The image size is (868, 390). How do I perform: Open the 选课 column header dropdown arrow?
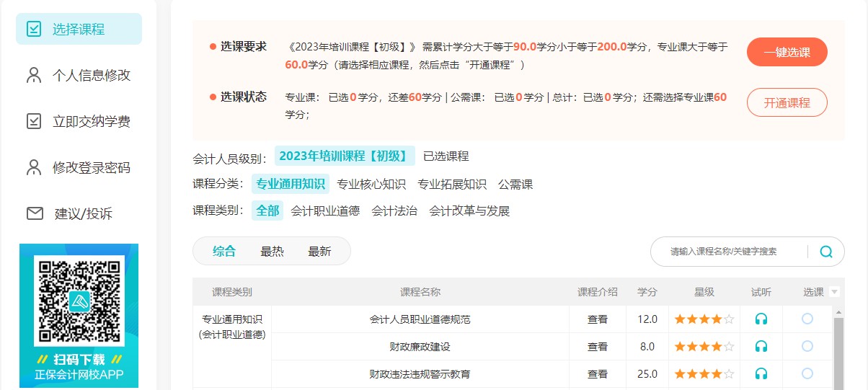click(835, 292)
